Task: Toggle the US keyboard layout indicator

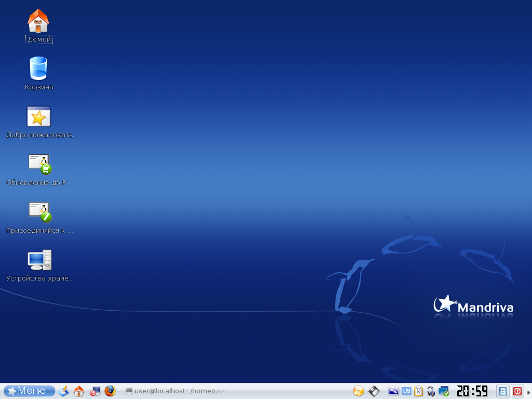Action: [x=406, y=391]
